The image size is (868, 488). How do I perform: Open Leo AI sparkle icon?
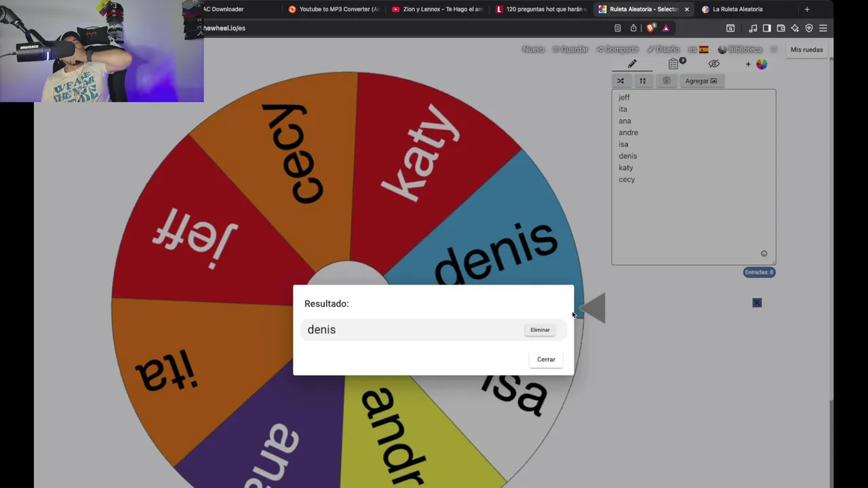point(795,28)
